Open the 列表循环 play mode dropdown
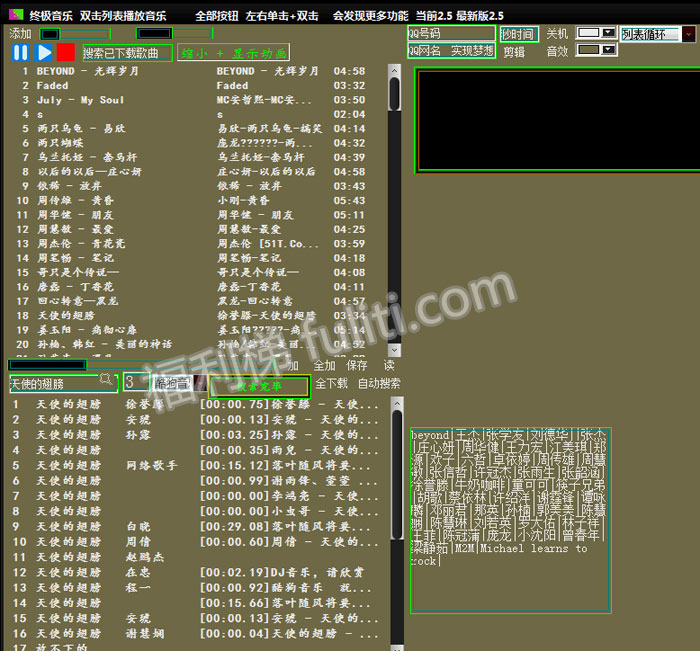Image resolution: width=700 pixels, height=651 pixels. point(688,34)
